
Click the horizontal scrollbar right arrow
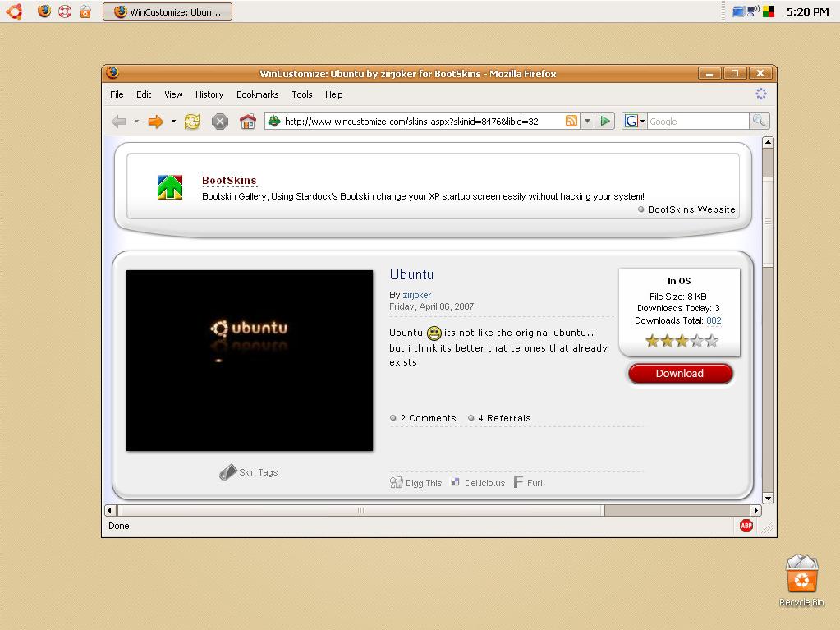[756, 511]
